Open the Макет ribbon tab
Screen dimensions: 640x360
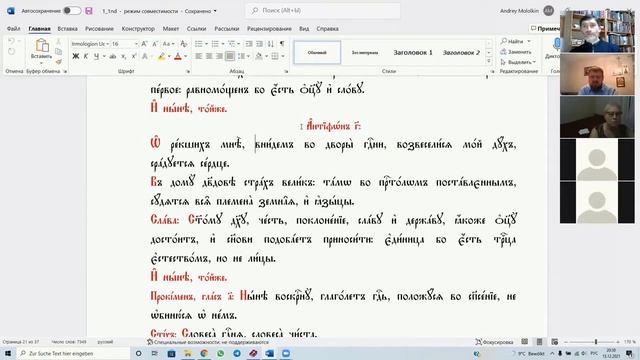click(171, 29)
